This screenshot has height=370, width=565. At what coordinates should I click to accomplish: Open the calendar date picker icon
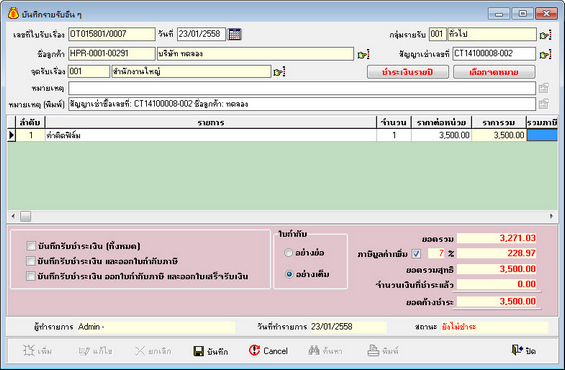coord(235,34)
